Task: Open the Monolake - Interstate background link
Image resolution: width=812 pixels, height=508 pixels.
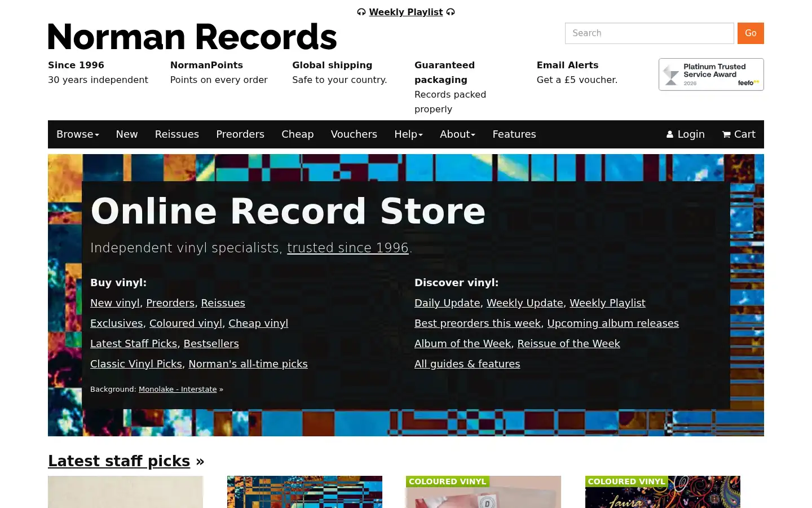Action: pos(178,389)
